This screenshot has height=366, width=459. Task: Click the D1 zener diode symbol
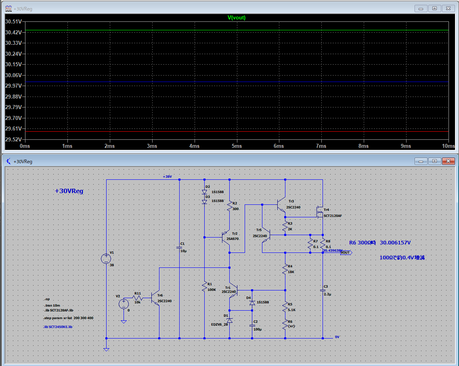[x=229, y=320]
